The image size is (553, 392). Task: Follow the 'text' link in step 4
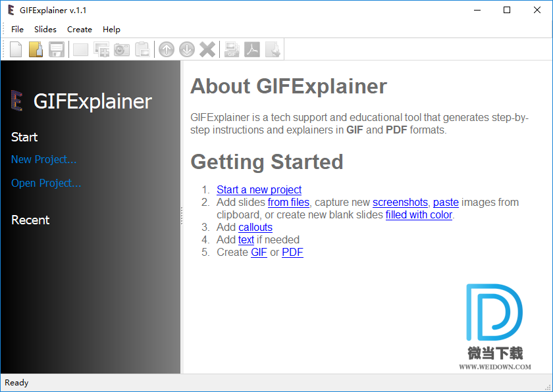coord(246,239)
